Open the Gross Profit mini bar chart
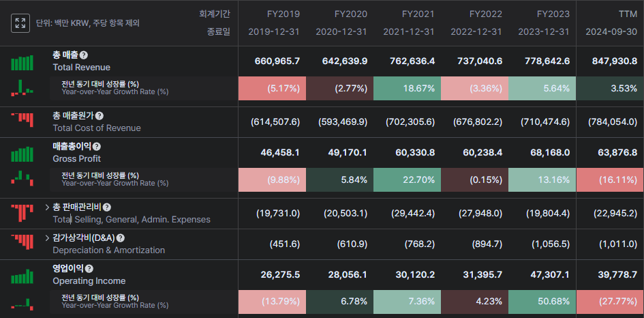Screen dimensions: 644x318 coord(22,153)
